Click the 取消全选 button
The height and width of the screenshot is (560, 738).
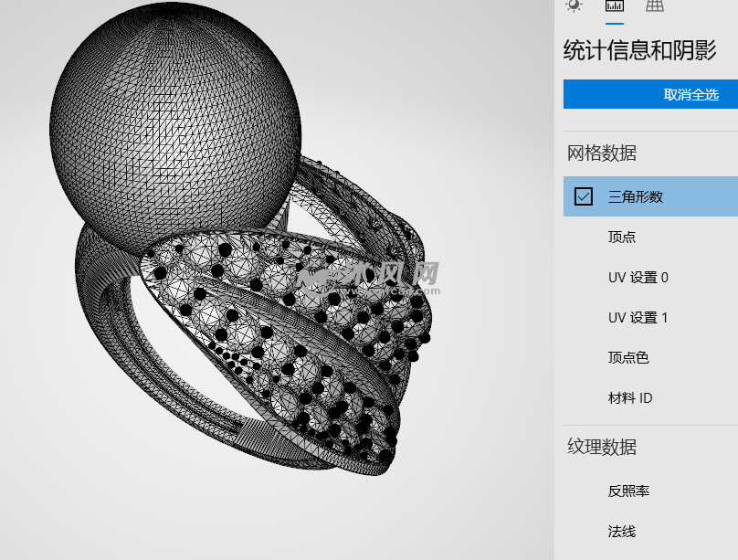pyautogui.click(x=650, y=95)
